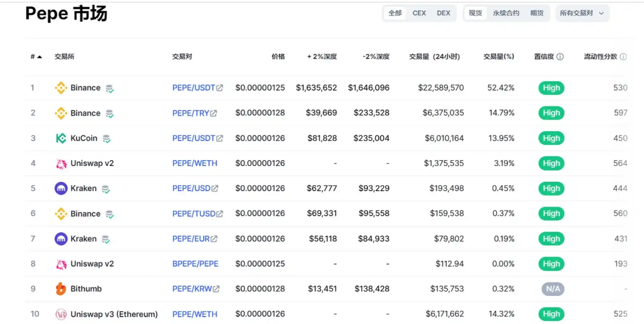This screenshot has width=644, height=324.
Task: Click Uniswap v2 logo in the BPEPE/PEPE row
Action: point(61,264)
